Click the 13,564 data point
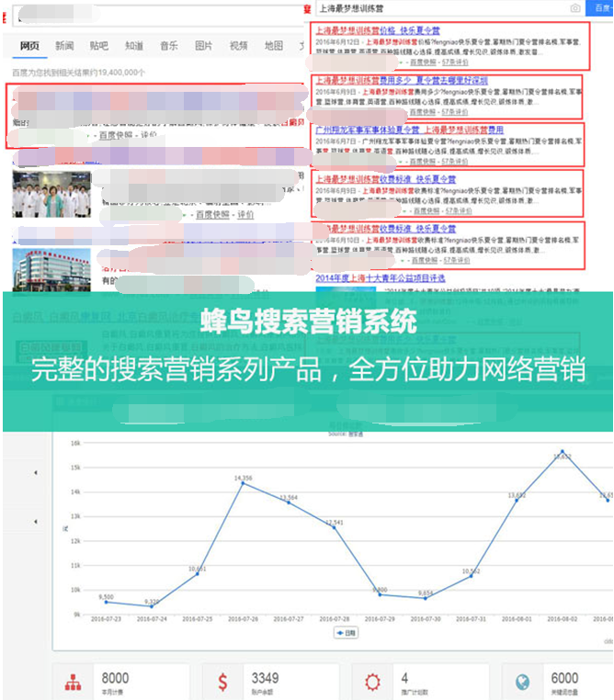The image size is (614, 700). pyautogui.click(x=289, y=502)
